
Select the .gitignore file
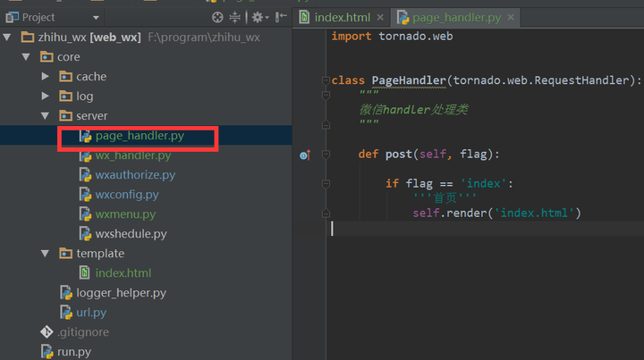[x=83, y=332]
